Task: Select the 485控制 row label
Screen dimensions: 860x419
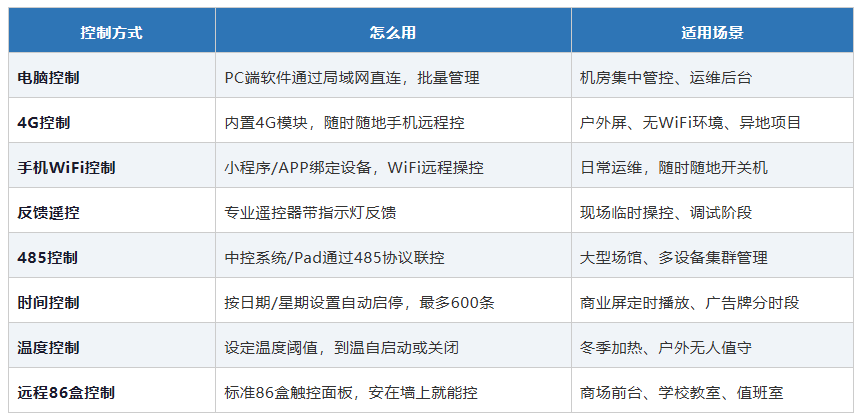Action: click(x=47, y=258)
